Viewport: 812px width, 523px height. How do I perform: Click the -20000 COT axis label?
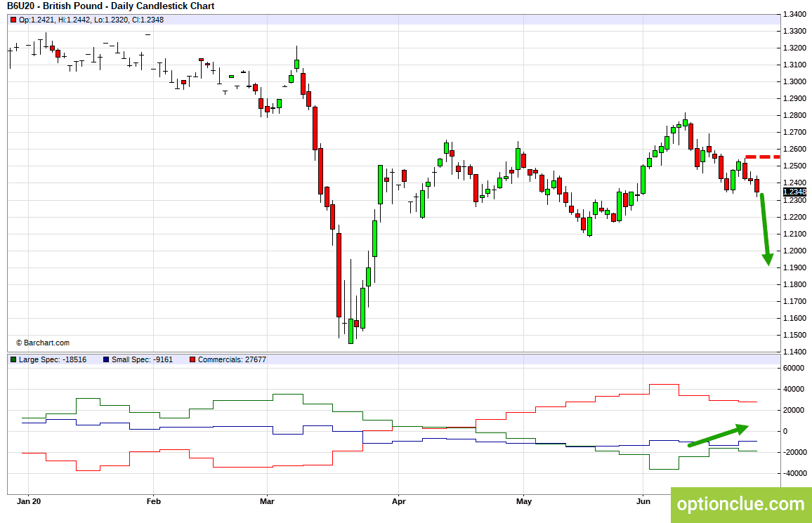(794, 452)
